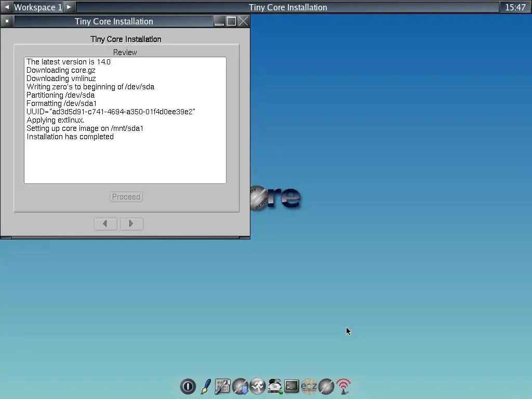Click 'Formatting /dev/sda1' line

[x=61, y=103]
